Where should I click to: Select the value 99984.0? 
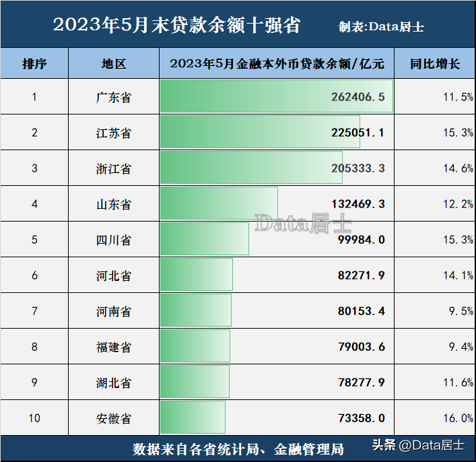click(x=362, y=240)
